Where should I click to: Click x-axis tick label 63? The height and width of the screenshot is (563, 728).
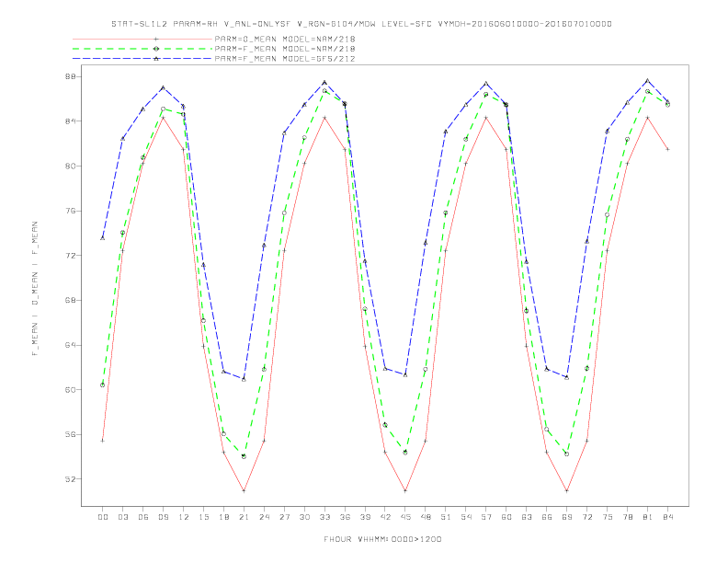[527, 517]
